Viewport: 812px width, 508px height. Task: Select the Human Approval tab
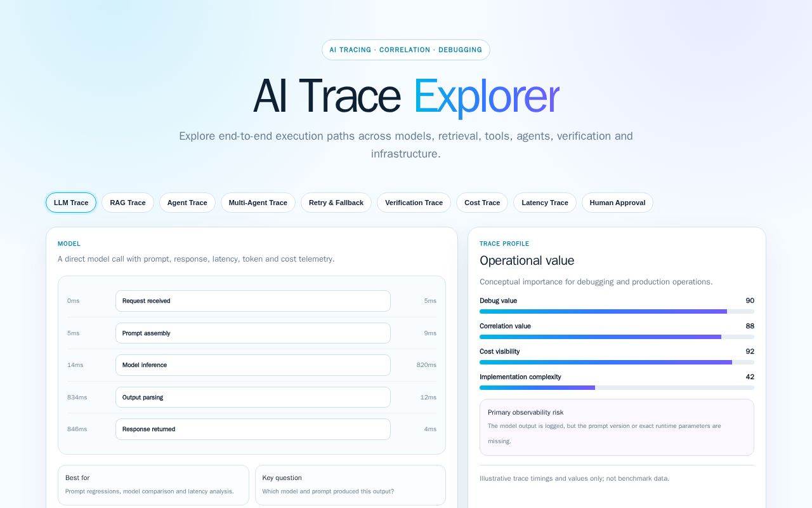coord(617,203)
